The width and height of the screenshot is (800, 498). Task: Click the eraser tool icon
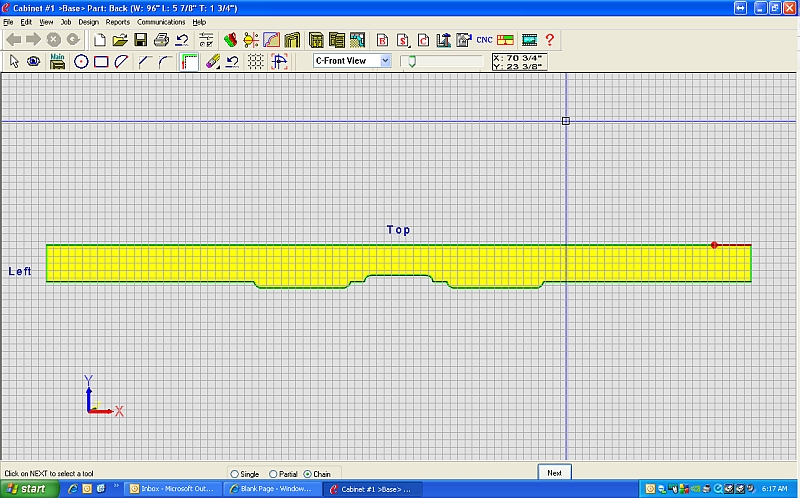click(x=212, y=61)
